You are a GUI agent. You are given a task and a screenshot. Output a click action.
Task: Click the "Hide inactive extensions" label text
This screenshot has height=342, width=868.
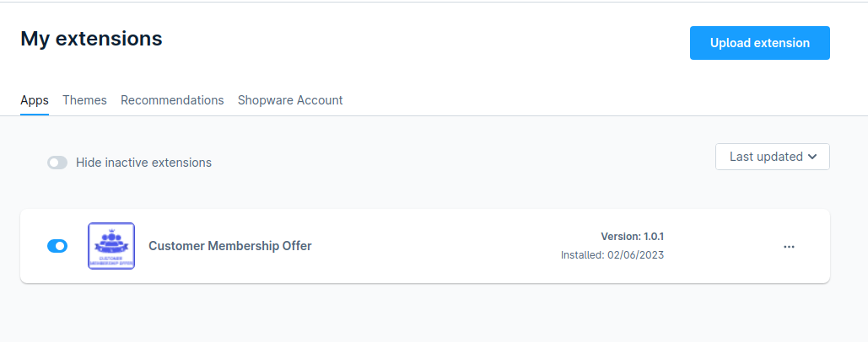coord(144,163)
